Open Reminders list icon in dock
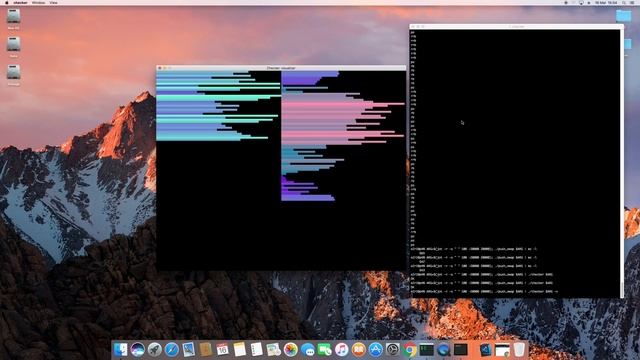The image size is (640, 360). 256,350
